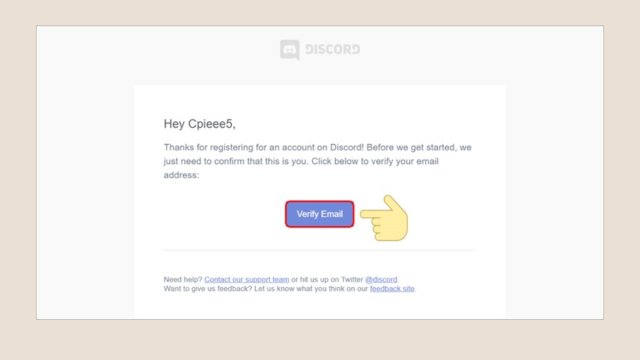Click the DISCORD wordmark in the header
Image resolution: width=640 pixels, height=360 pixels.
tap(333, 50)
